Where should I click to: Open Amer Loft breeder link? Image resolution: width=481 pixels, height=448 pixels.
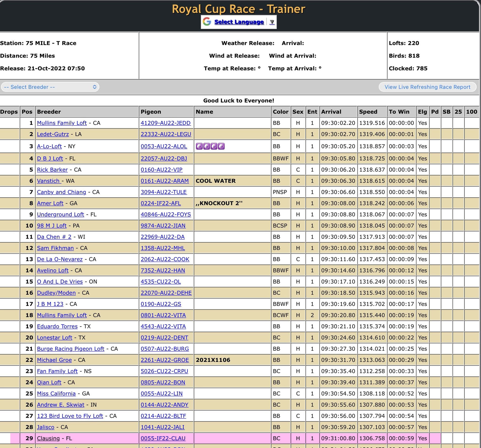[x=50, y=203]
